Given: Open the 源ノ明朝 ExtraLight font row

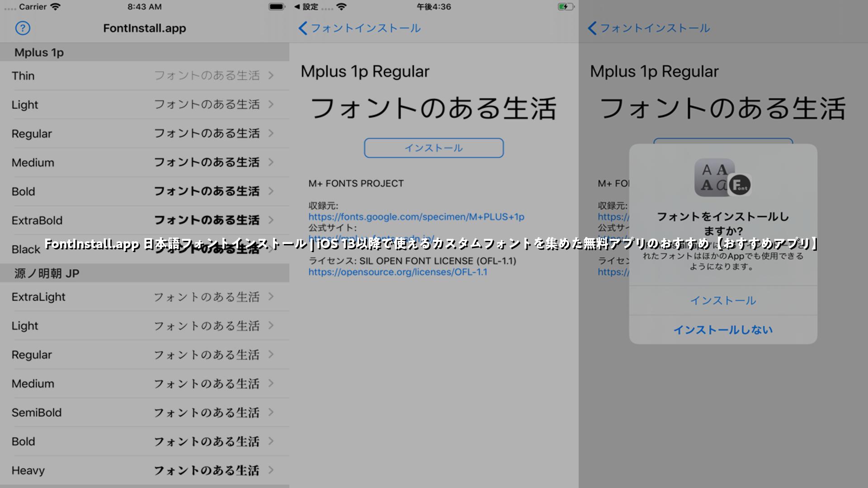Looking at the screenshot, I should point(145,297).
